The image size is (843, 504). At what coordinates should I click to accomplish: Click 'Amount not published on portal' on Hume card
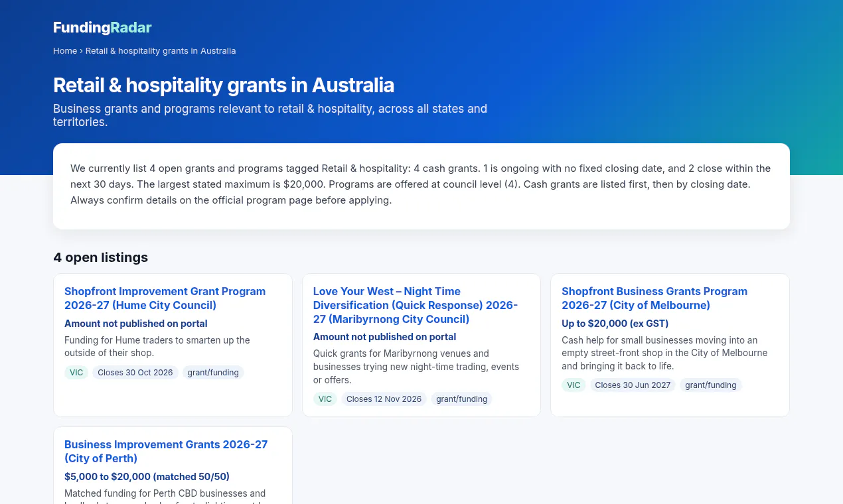(136, 324)
